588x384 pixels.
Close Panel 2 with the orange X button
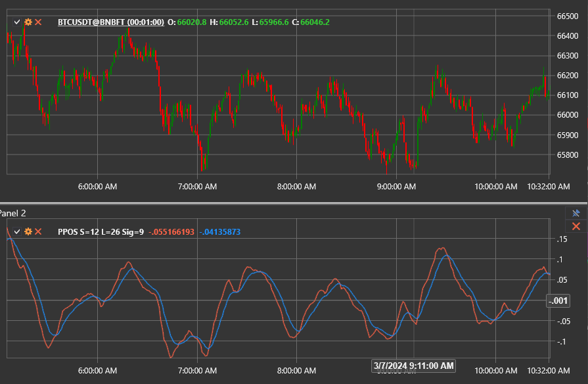tap(576, 226)
